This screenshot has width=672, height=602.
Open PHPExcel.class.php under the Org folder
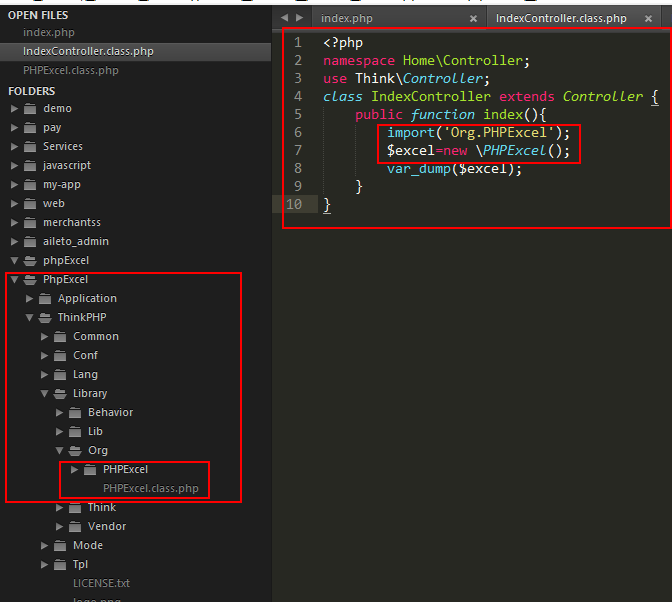150,488
